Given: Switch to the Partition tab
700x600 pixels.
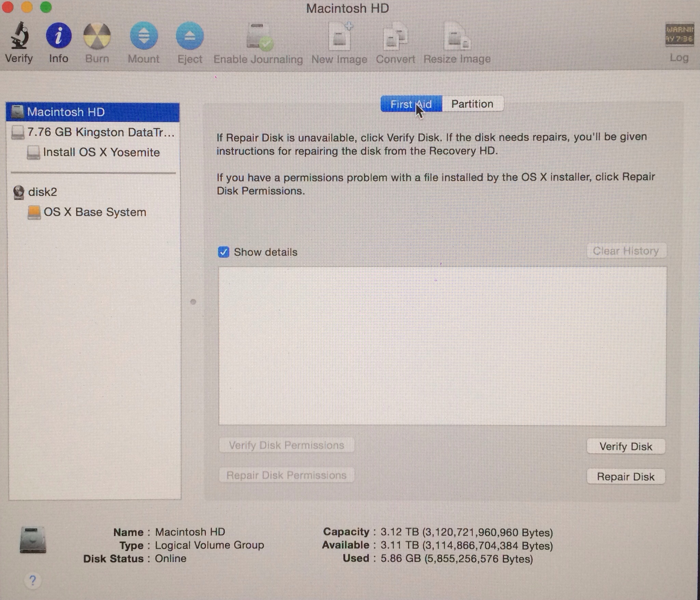Looking at the screenshot, I should pos(472,104).
